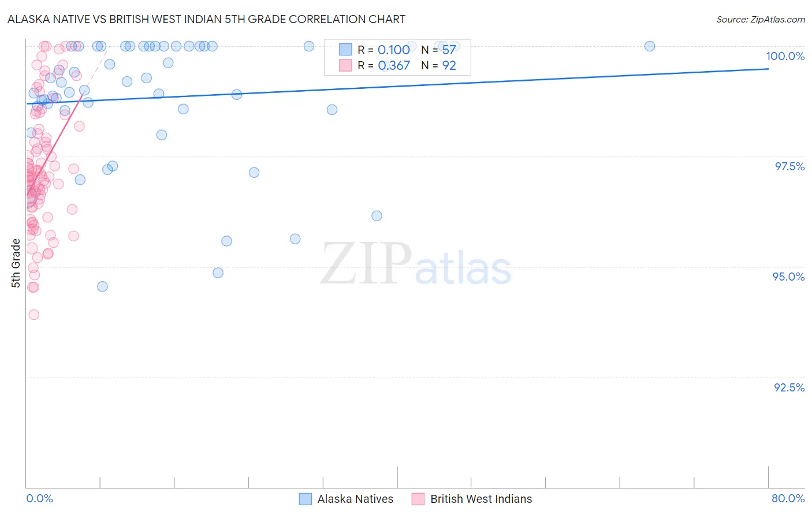Click the chart title text
Image resolution: width=812 pixels, height=515 pixels.
coord(206,19)
